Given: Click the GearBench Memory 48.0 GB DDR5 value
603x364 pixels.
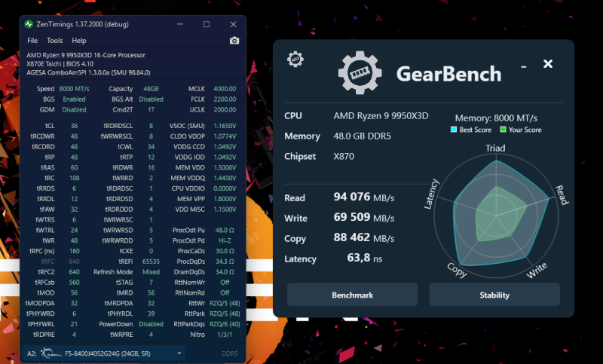Looking at the screenshot, I should click(362, 136).
